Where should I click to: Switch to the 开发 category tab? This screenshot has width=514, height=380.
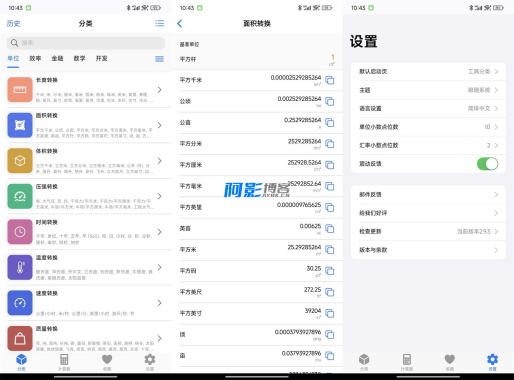pos(102,58)
